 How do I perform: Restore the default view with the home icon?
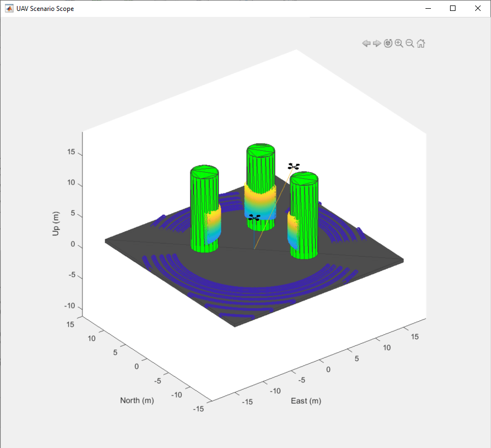pyautogui.click(x=421, y=43)
